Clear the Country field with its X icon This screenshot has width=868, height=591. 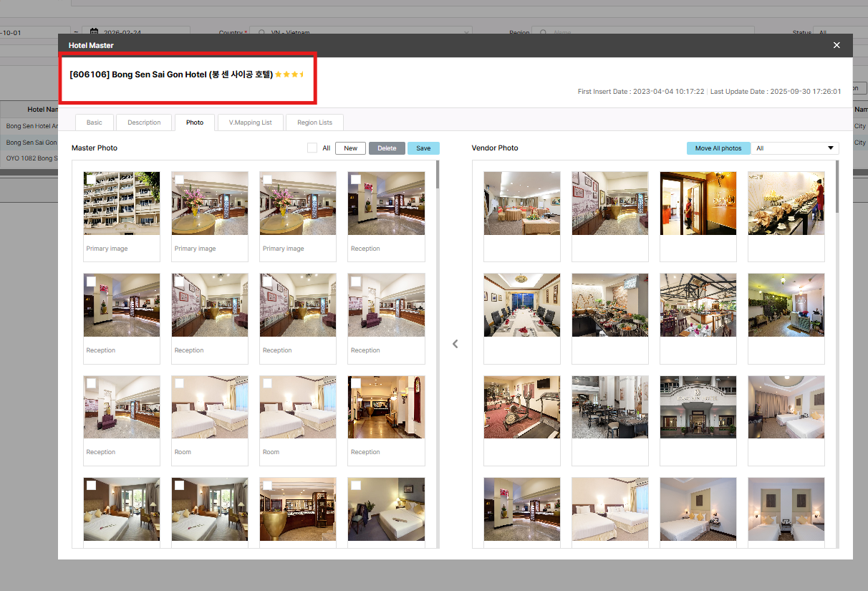pos(467,32)
